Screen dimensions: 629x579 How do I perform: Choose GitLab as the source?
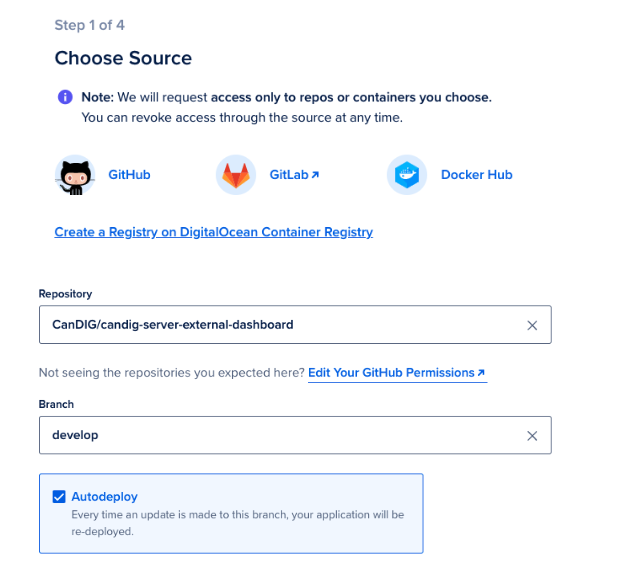[289, 175]
